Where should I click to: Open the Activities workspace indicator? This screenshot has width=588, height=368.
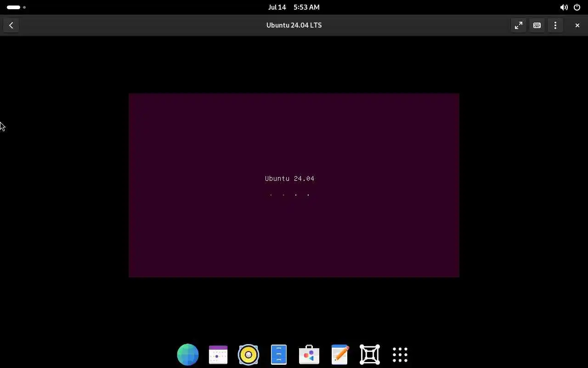[x=16, y=7]
